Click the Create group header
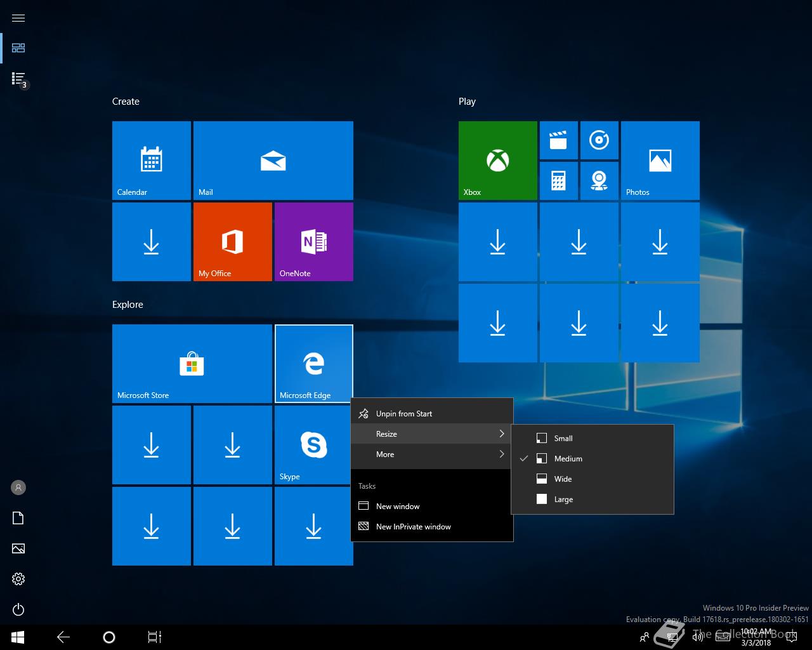812x650 pixels. [x=126, y=102]
